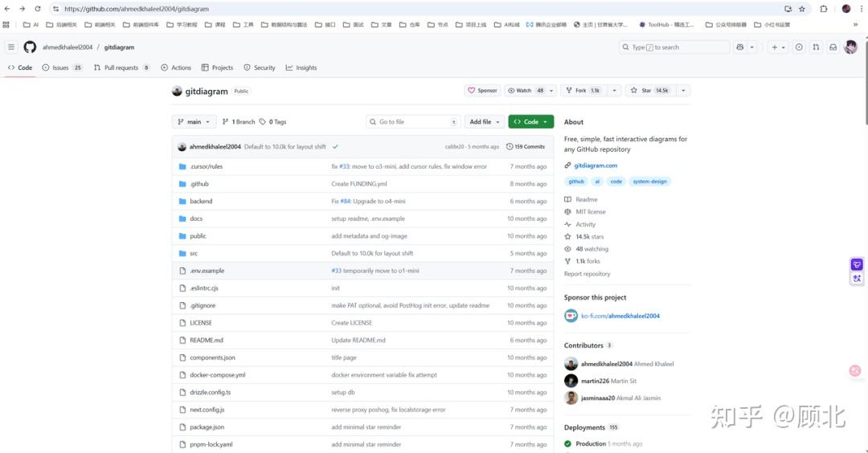Open contributor jasminaaa20 profile
This screenshot has height=453, width=868.
598,398
